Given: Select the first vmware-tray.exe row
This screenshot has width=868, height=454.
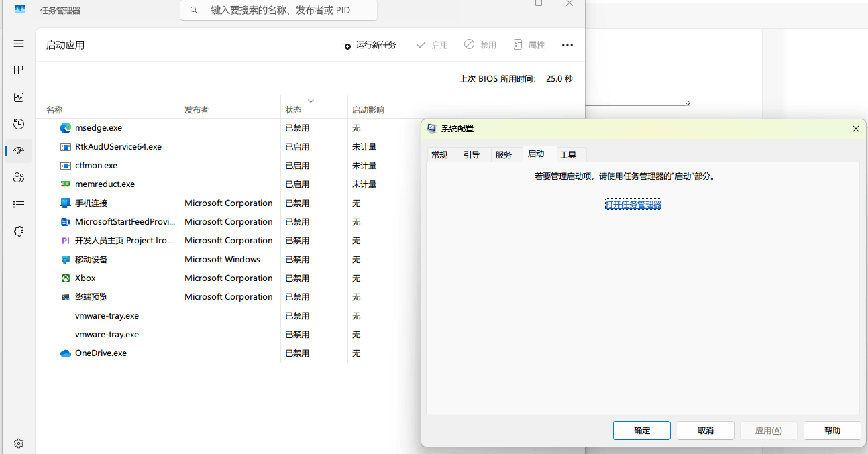Looking at the screenshot, I should point(225,316).
